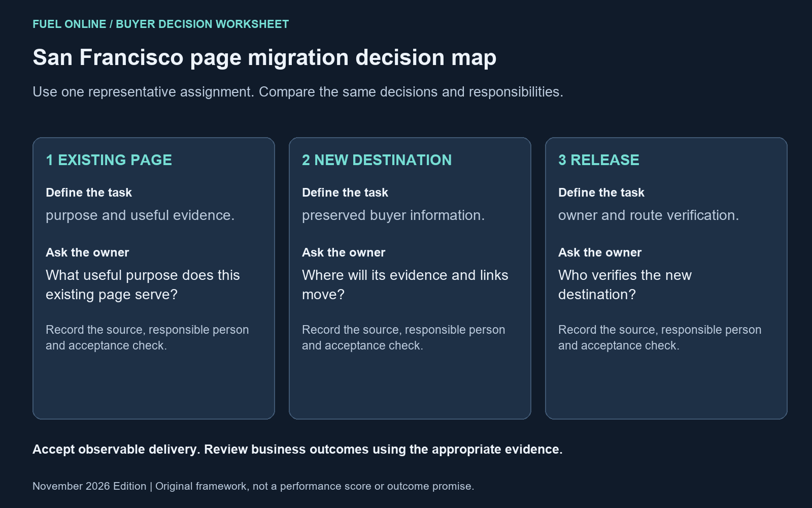The image size is (812, 508).
Task: Click the text 'purpose and useful evidence.'
Action: coord(140,215)
